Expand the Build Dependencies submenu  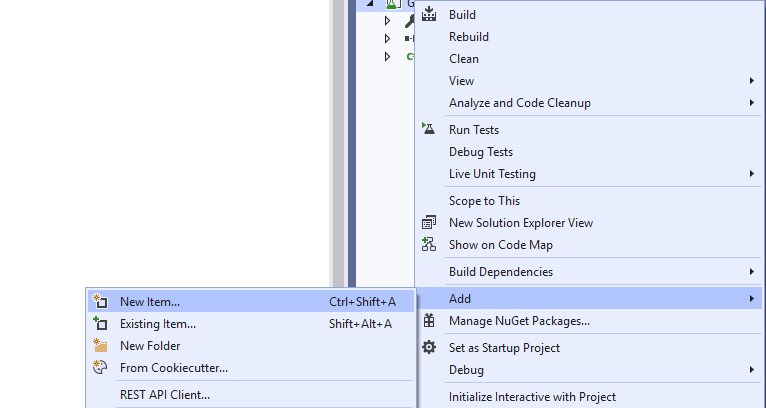click(x=752, y=271)
